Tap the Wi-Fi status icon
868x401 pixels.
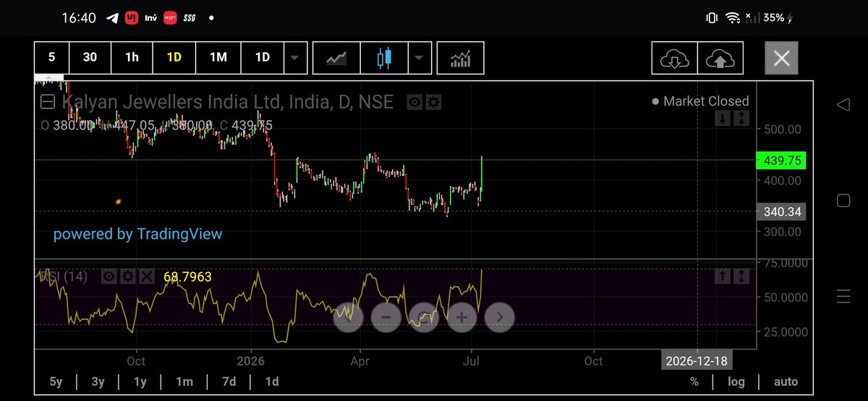[x=732, y=17]
